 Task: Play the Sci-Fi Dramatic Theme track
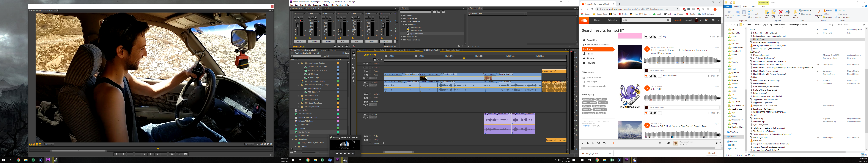(647, 49)
